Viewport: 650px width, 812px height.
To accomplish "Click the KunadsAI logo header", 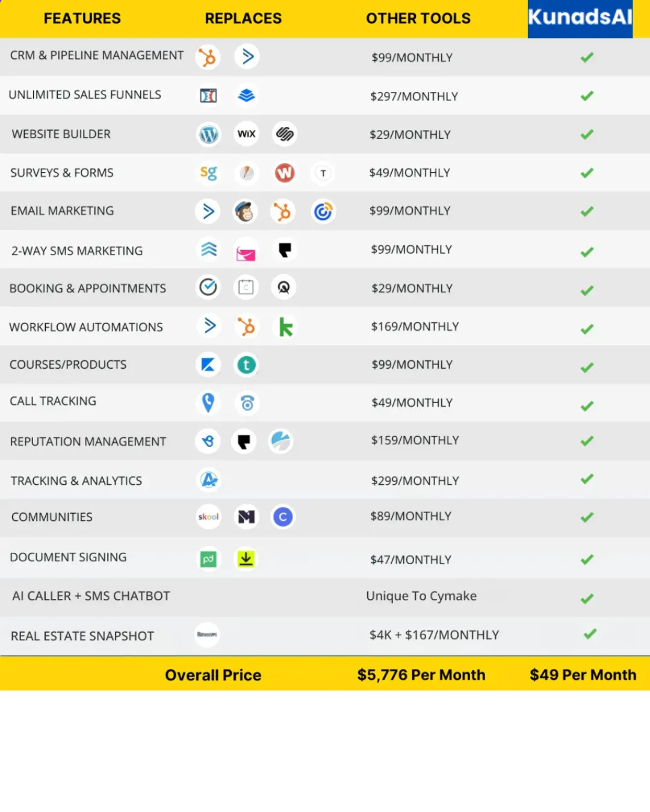I will coord(580,19).
